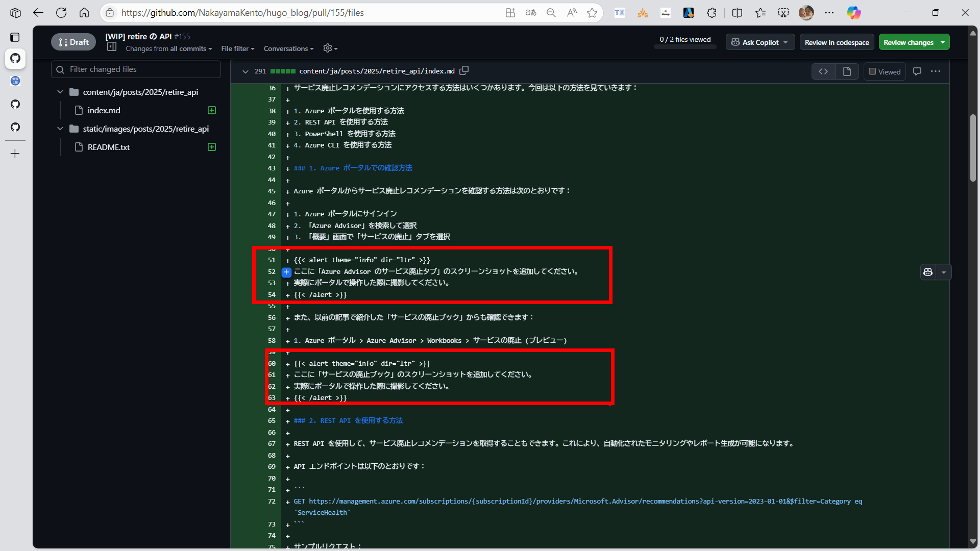Switch to source diff view icon
Viewport: 980px width, 551px height.
823,71
